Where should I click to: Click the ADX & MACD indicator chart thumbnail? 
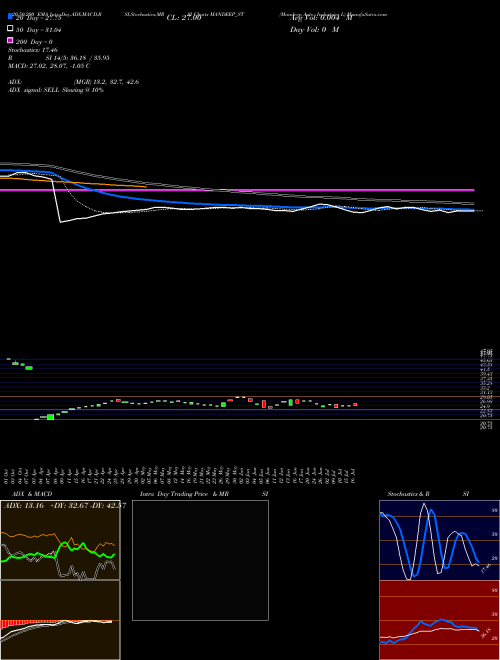pos(60,580)
